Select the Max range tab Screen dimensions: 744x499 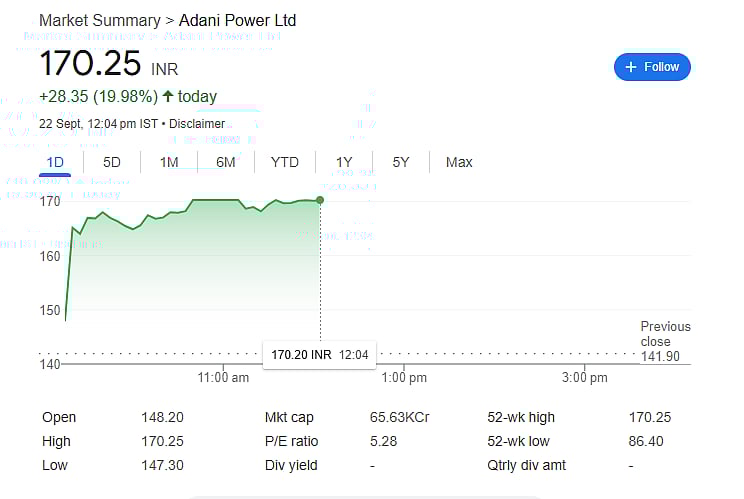tap(459, 162)
